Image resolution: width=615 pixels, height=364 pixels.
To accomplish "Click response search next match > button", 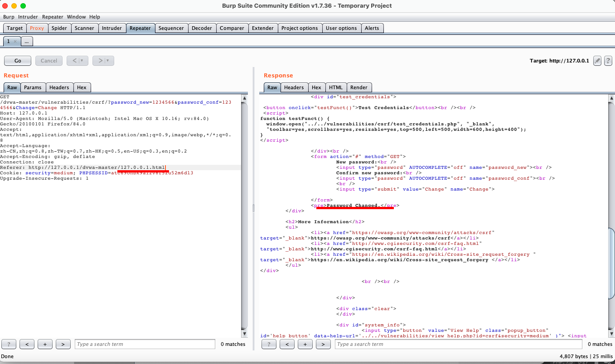I will pos(323,344).
